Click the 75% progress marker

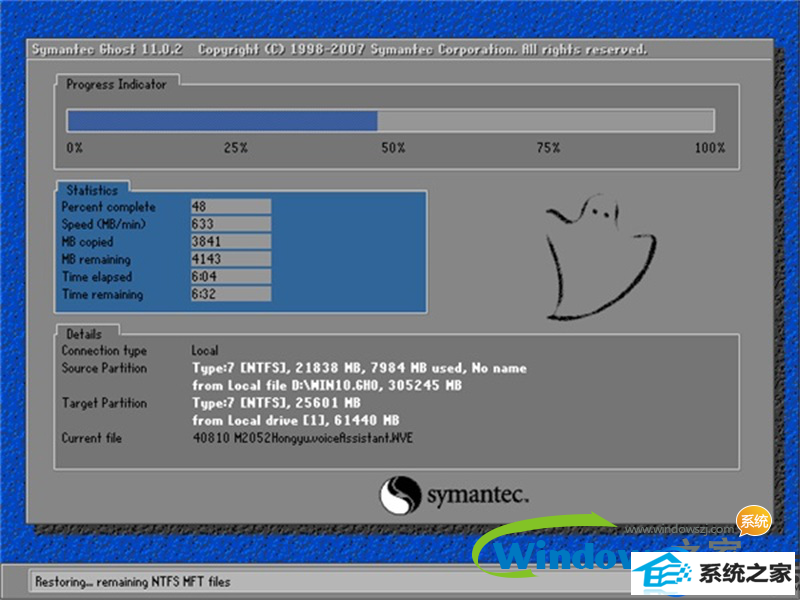pyautogui.click(x=548, y=148)
